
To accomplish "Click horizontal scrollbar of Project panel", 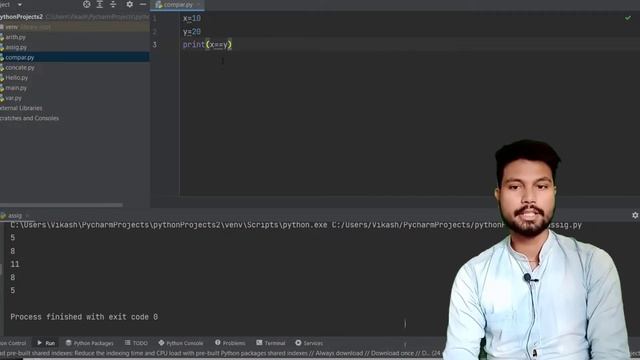I will pyautogui.click(x=61, y=205).
